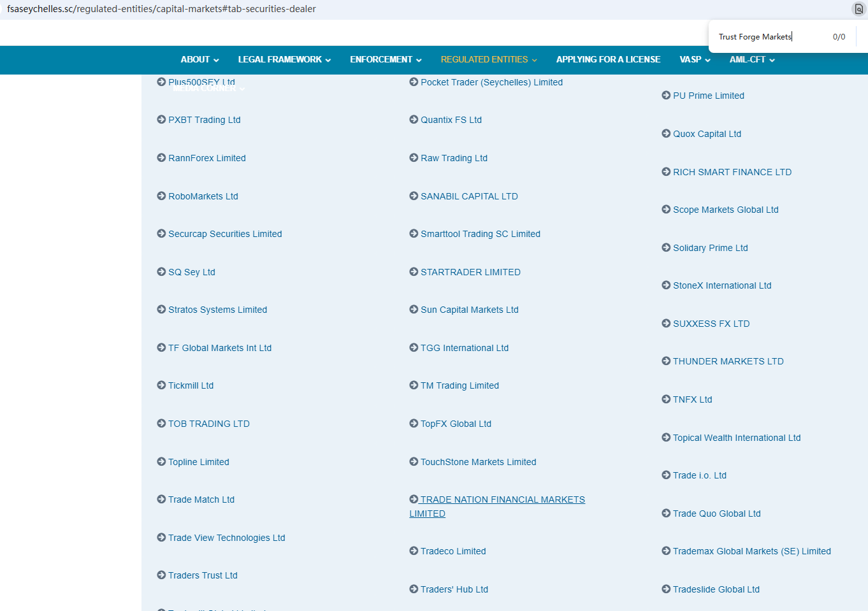Open Trade Quo Global Ltd link

717,514
